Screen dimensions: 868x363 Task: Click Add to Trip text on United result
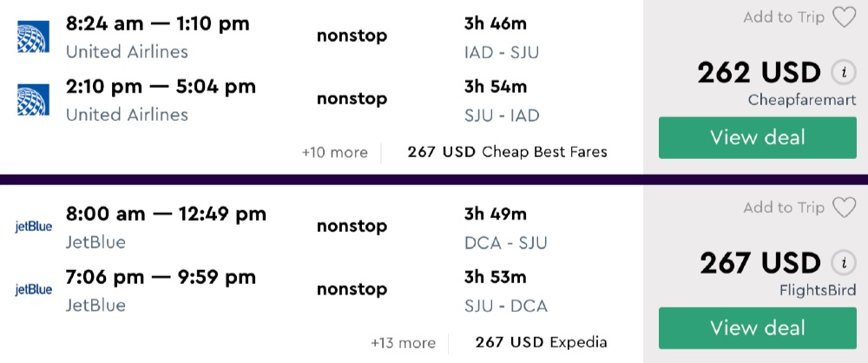pyautogui.click(x=784, y=17)
